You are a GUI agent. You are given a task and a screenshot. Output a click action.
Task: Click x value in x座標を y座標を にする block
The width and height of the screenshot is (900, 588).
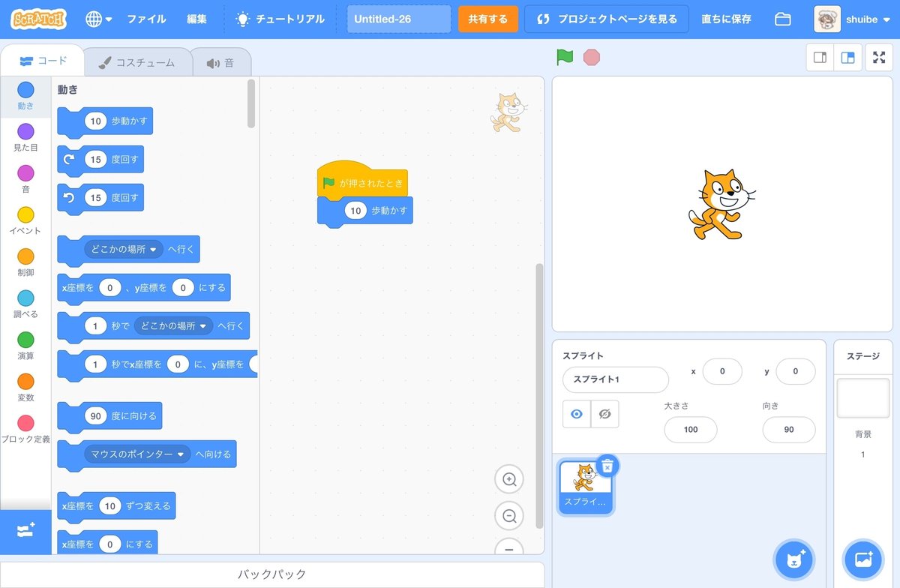(x=110, y=287)
